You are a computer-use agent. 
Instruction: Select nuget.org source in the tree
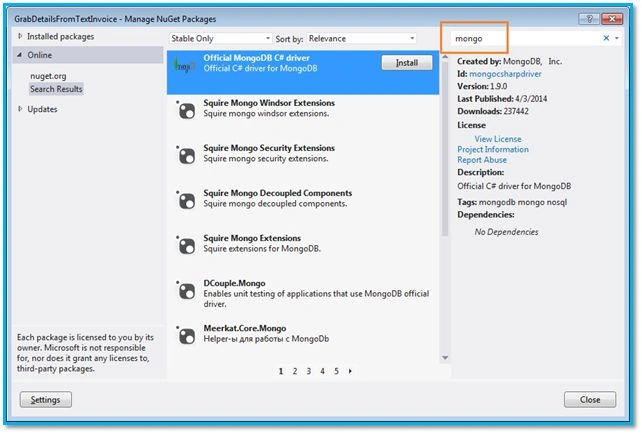pyautogui.click(x=48, y=76)
